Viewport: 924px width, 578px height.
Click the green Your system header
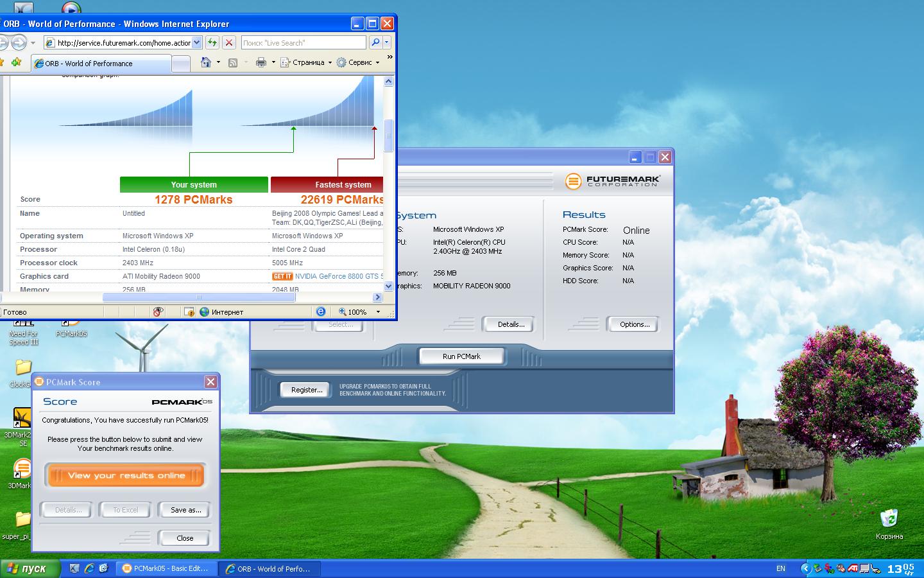(194, 184)
